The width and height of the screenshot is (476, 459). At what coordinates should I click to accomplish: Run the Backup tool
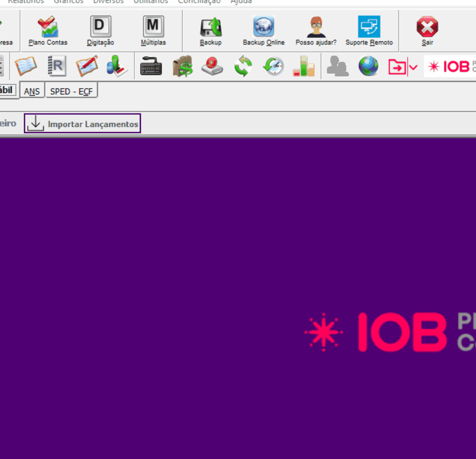211,30
